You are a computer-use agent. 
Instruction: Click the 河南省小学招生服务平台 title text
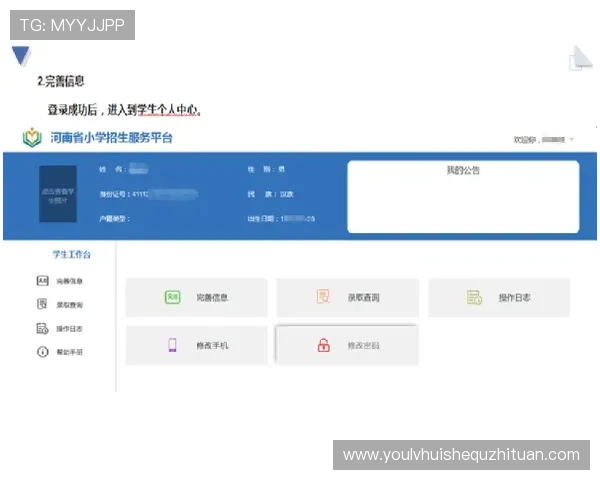[111, 138]
